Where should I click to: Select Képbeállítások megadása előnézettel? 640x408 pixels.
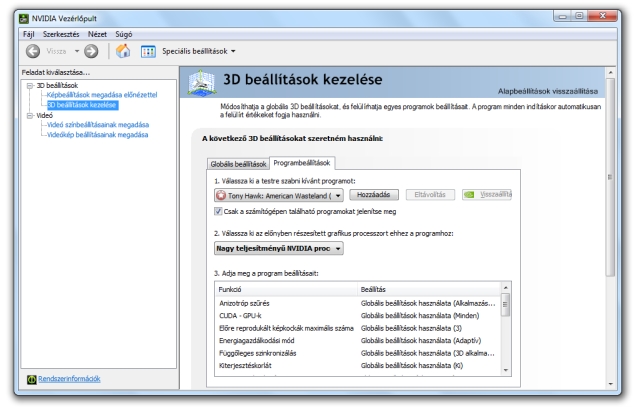102,95
